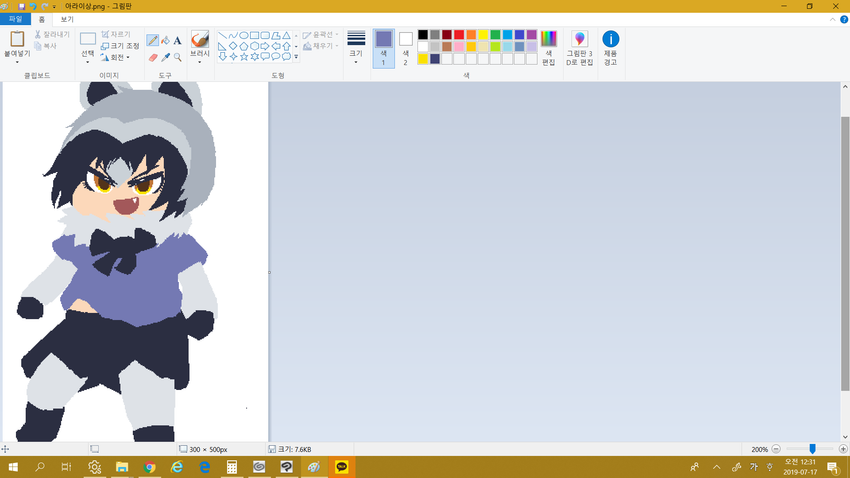Expand the Brushes (브러시) dropdown arrow
The width and height of the screenshot is (850, 478).
point(199,62)
